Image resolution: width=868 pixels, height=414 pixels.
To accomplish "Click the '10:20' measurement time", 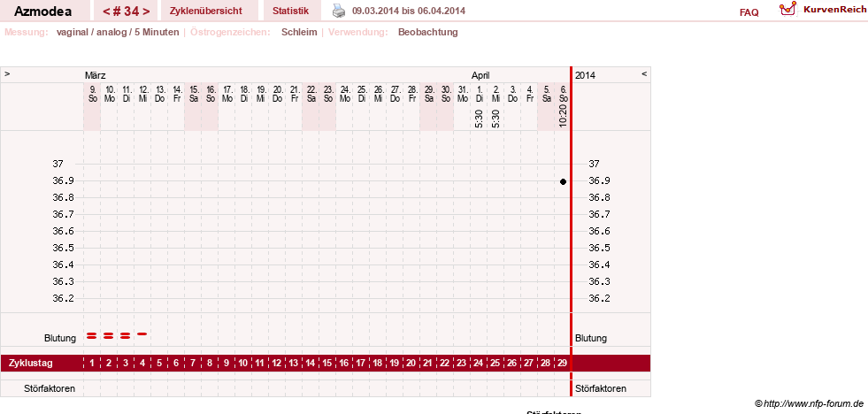I will (563, 116).
